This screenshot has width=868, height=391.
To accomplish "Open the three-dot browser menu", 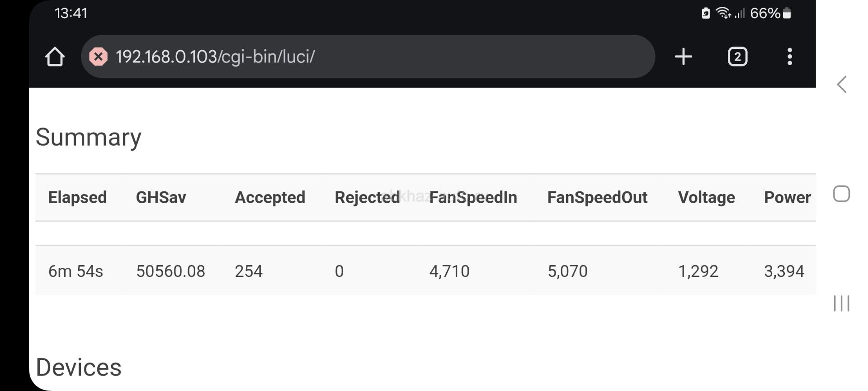I will pos(790,57).
